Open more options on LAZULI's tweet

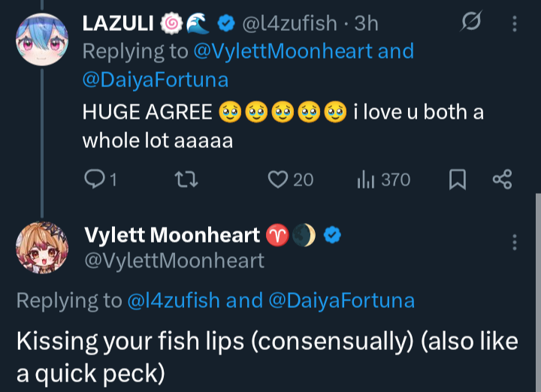point(515,23)
